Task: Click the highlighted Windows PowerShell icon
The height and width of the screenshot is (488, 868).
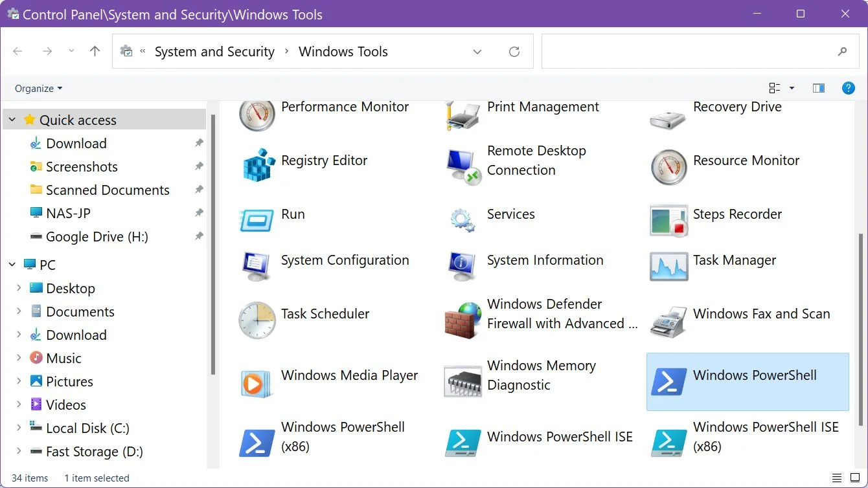Action: (668, 381)
